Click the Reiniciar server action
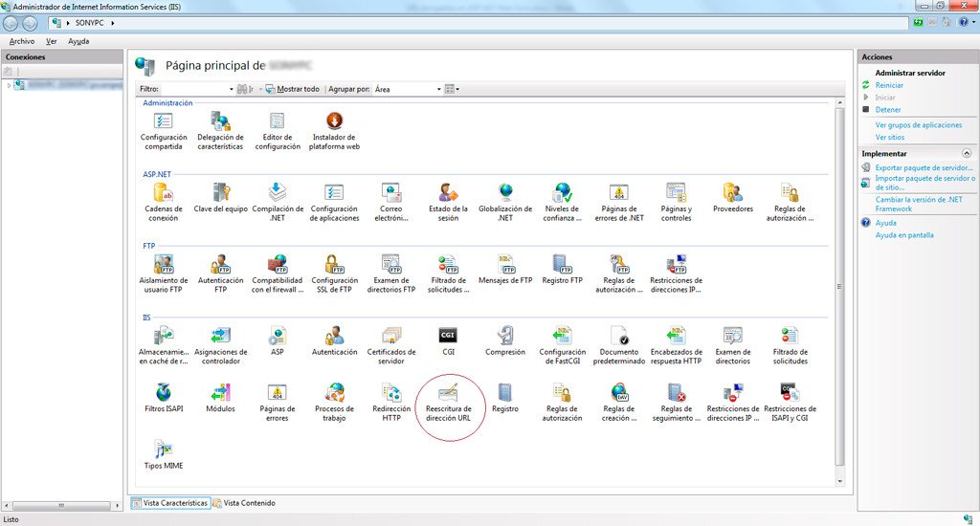Image resolution: width=980 pixels, height=526 pixels. 889,85
